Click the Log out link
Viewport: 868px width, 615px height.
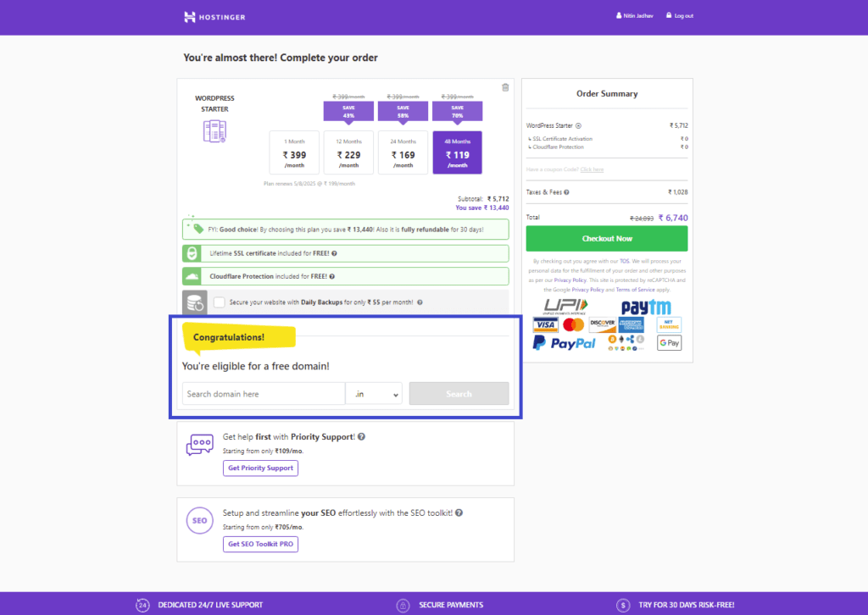pyautogui.click(x=679, y=15)
